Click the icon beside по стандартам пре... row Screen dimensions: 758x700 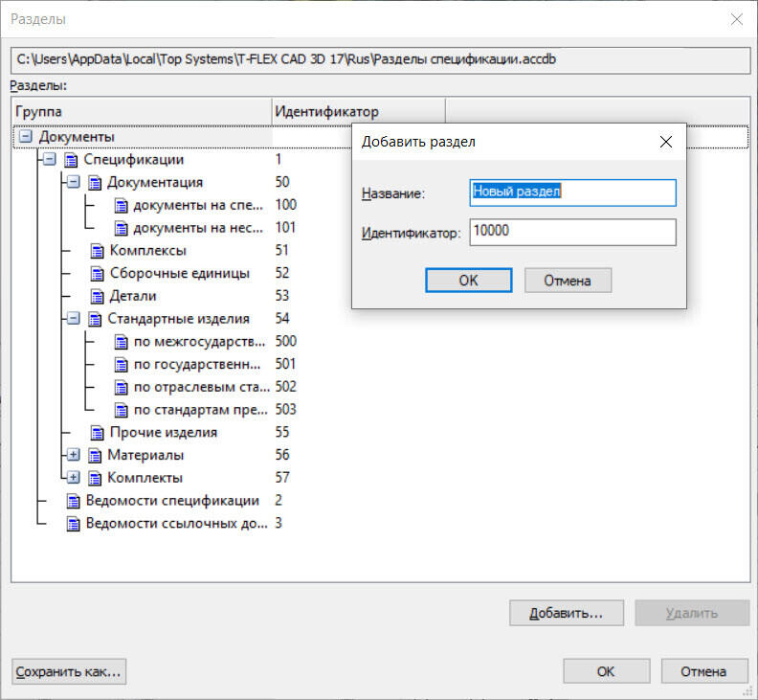pyautogui.click(x=121, y=410)
